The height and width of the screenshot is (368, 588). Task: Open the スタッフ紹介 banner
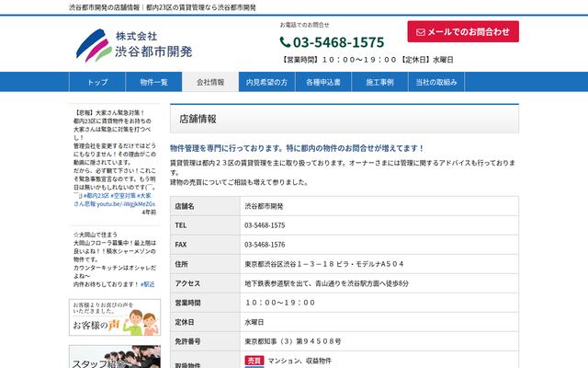(x=115, y=357)
